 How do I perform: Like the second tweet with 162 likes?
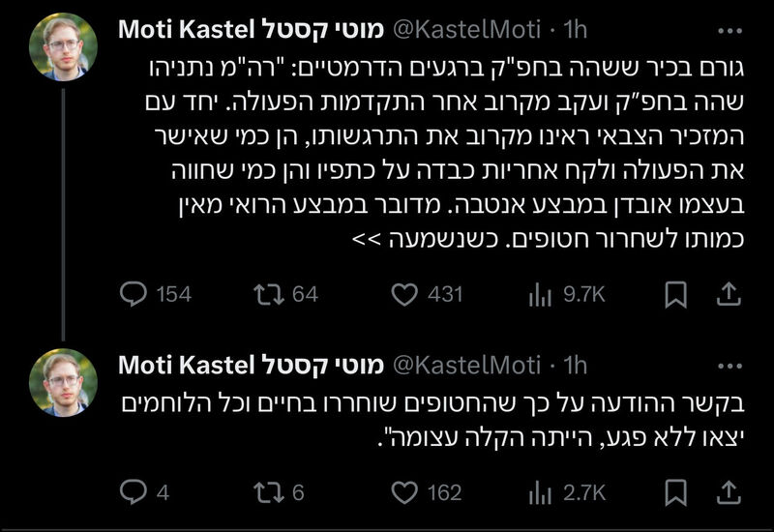pyautogui.click(x=404, y=492)
